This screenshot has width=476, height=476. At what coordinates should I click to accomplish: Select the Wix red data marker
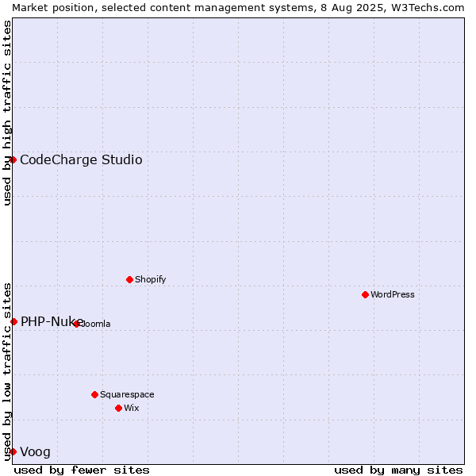tap(119, 408)
